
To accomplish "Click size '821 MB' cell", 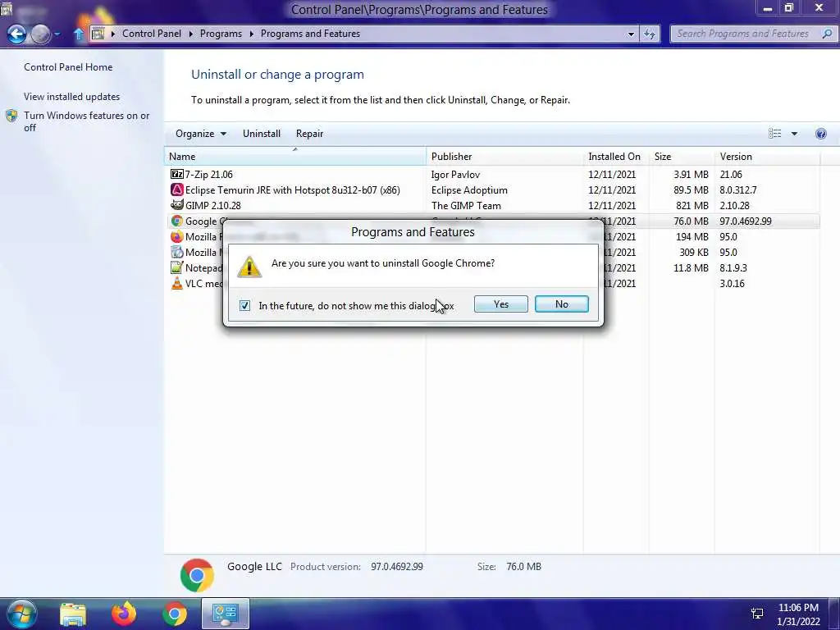I will coord(692,205).
